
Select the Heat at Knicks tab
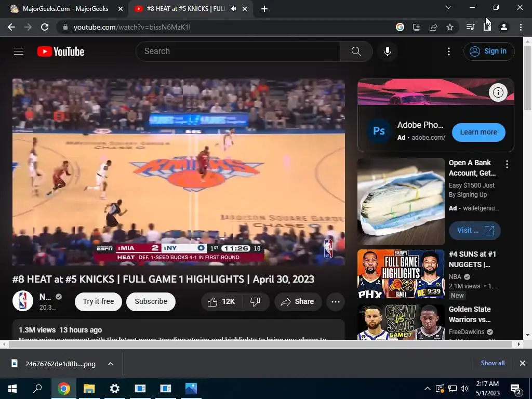pyautogui.click(x=186, y=9)
